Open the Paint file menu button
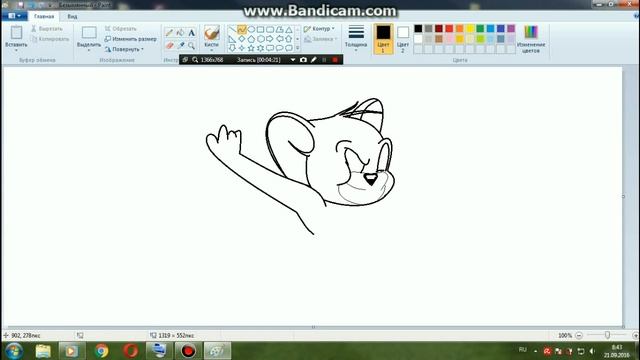 (14, 16)
